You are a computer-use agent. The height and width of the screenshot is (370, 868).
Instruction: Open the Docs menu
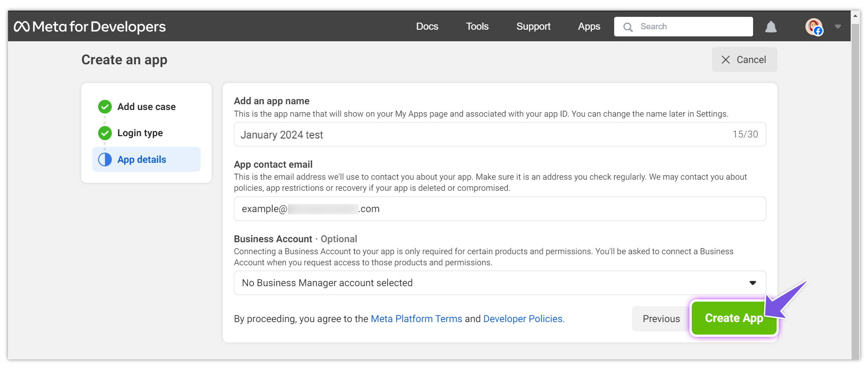[x=427, y=27]
